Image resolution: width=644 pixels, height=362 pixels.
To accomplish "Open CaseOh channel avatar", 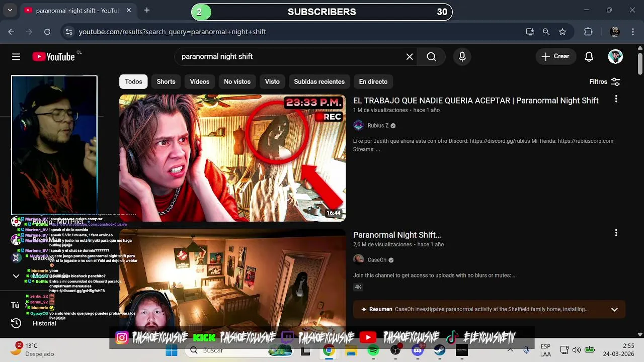I will click(x=358, y=259).
